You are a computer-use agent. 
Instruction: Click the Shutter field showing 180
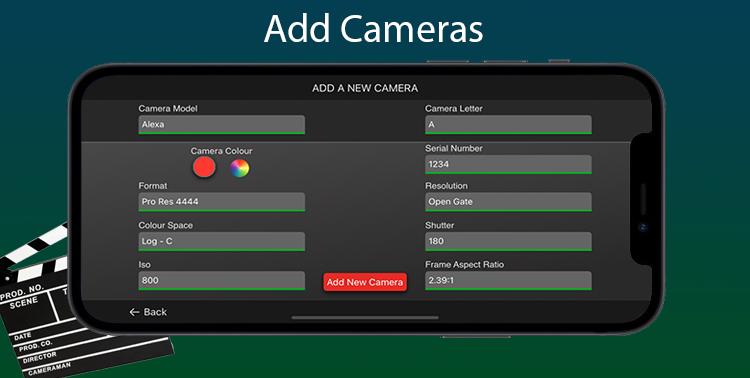508,241
